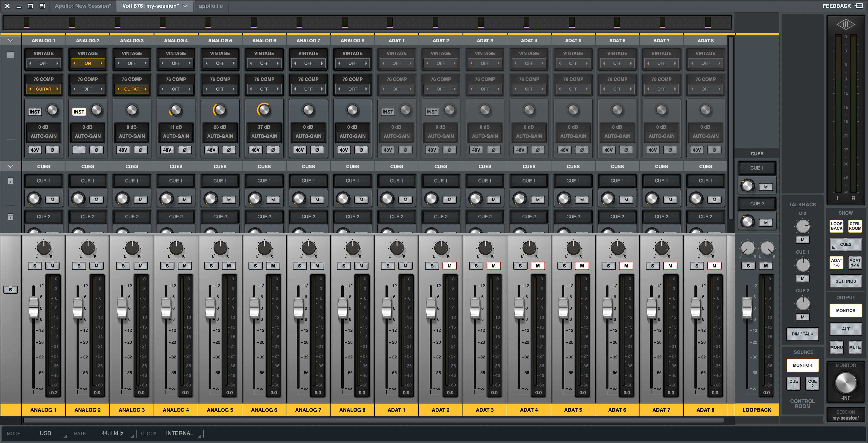Click the Talkback CUE 2 knob
This screenshot has height=443, width=868.
click(803, 304)
